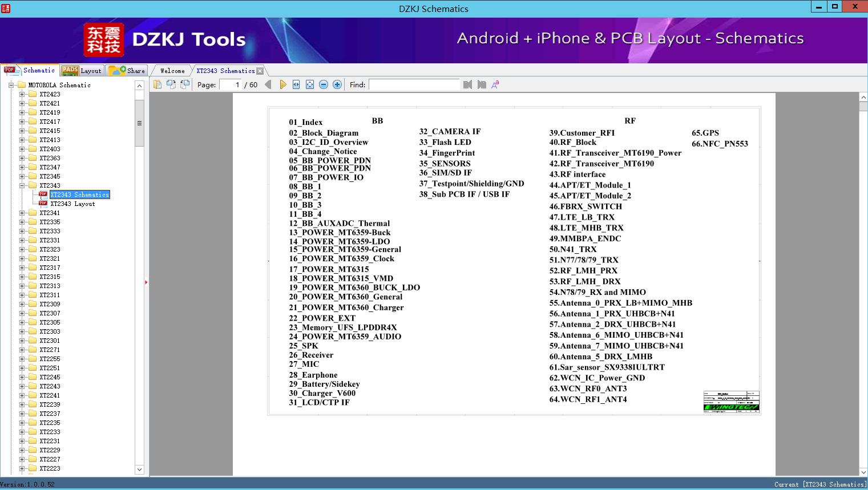The image size is (868, 490).
Task: Select the XT2245 folder
Action: pyautogui.click(x=50, y=377)
